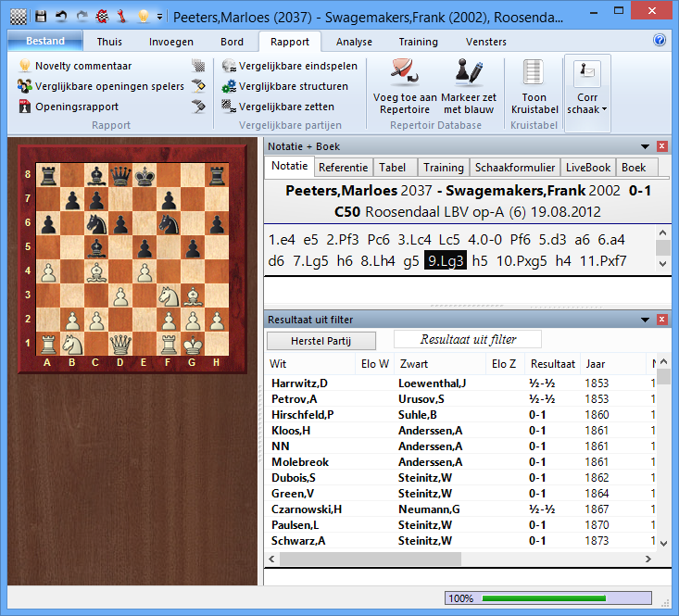The image size is (679, 616).
Task: Save game with the floppy disk icon
Action: click(x=41, y=17)
